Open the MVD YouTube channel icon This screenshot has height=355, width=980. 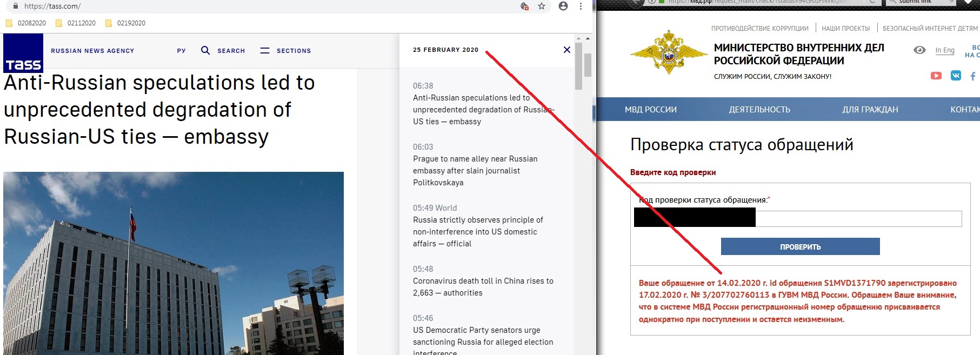(x=936, y=76)
